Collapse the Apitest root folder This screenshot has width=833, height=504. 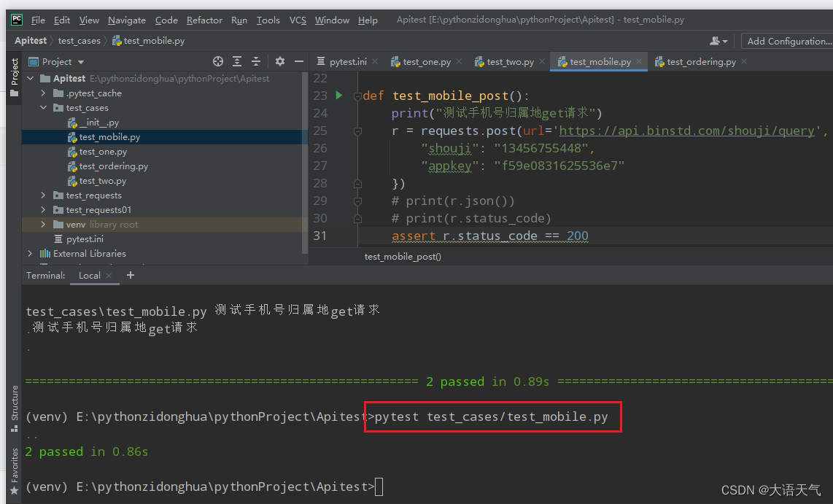[x=31, y=79]
